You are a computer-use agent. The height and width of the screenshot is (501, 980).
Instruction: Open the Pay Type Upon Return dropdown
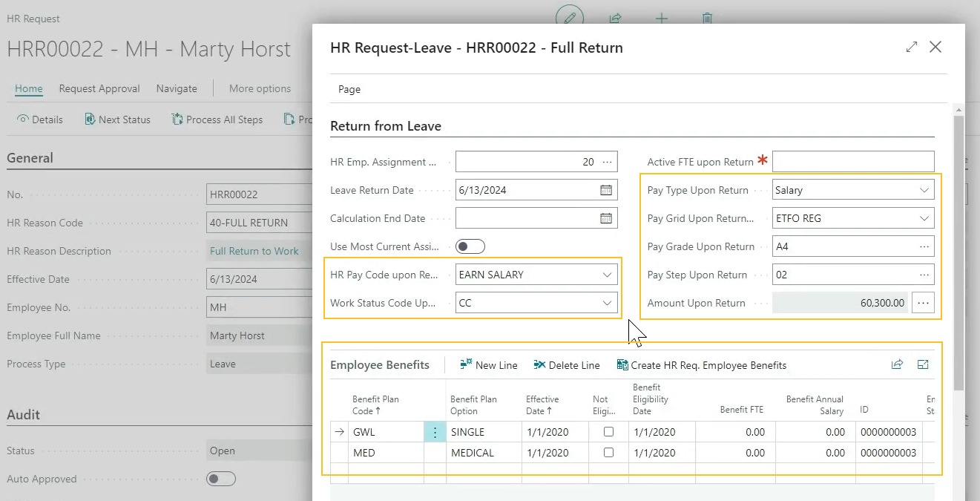925,189
